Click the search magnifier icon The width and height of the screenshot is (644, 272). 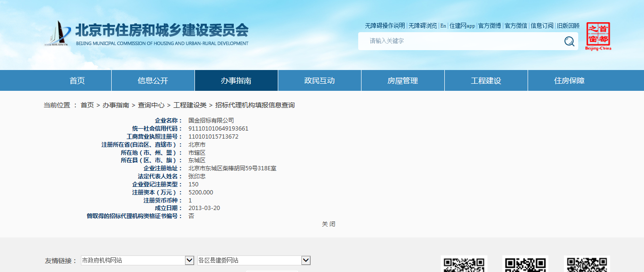tap(569, 41)
